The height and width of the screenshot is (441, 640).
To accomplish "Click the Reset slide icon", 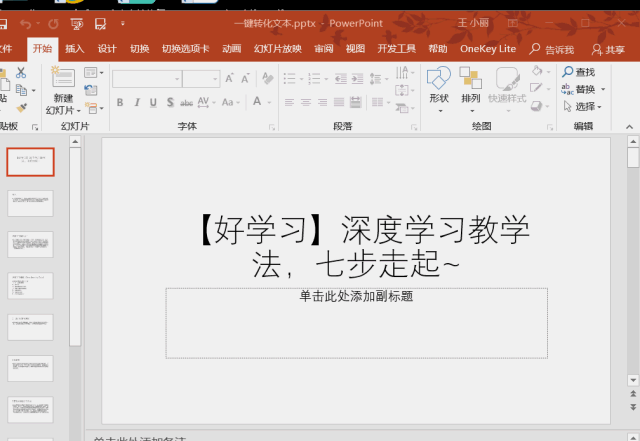I will (93, 90).
